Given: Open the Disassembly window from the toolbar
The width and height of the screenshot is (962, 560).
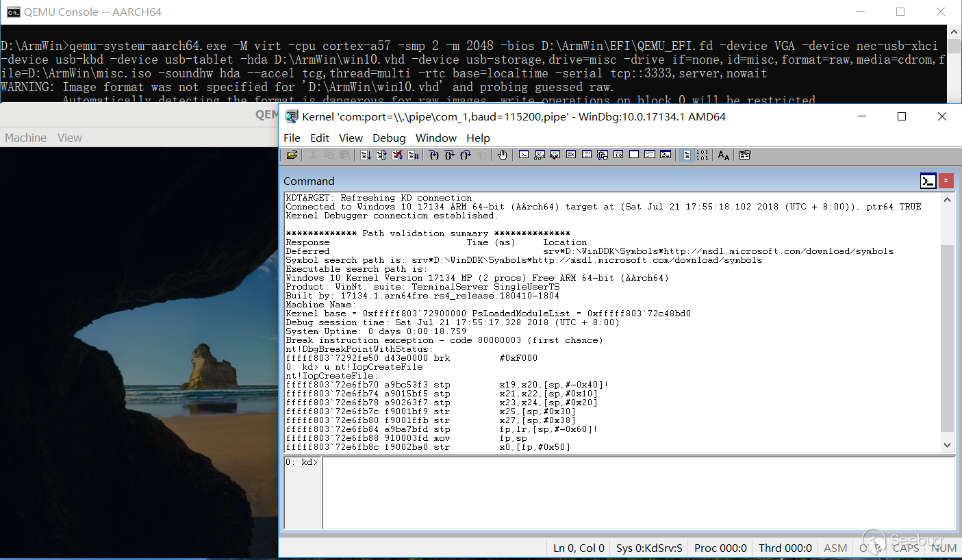Looking at the screenshot, I should tap(618, 155).
